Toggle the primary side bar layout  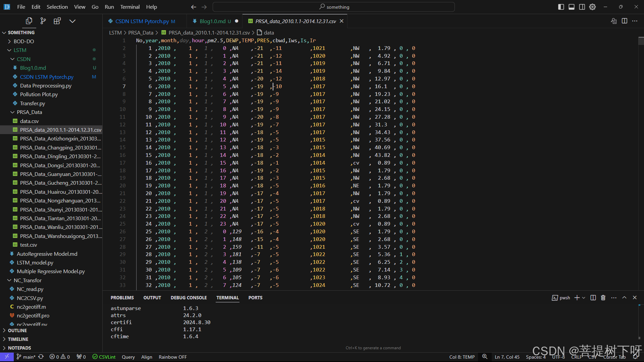coord(561,7)
